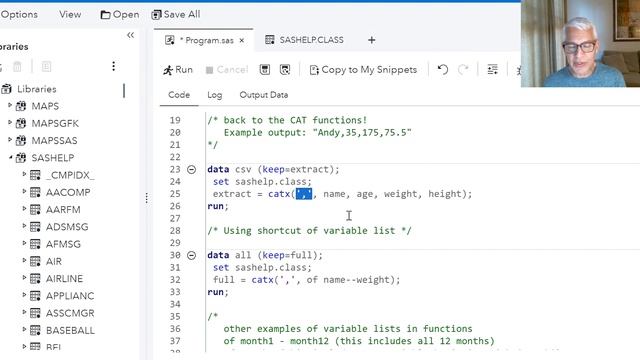Collapse the left navigation pane
This screenshot has height=360, width=640.
click(x=130, y=35)
